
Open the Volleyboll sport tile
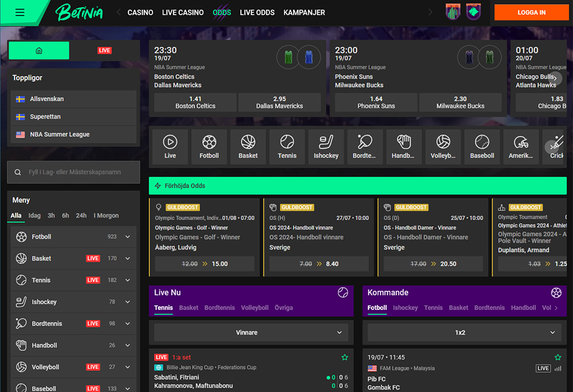[443, 147]
